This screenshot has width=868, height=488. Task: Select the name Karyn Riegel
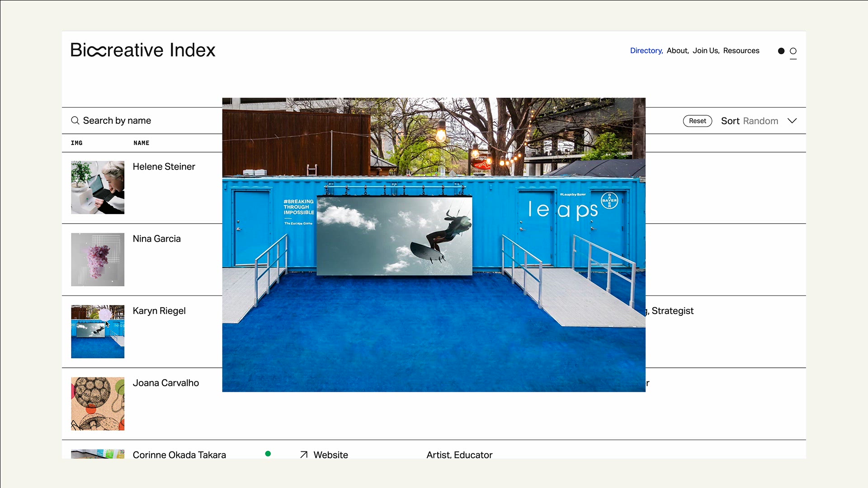point(159,311)
